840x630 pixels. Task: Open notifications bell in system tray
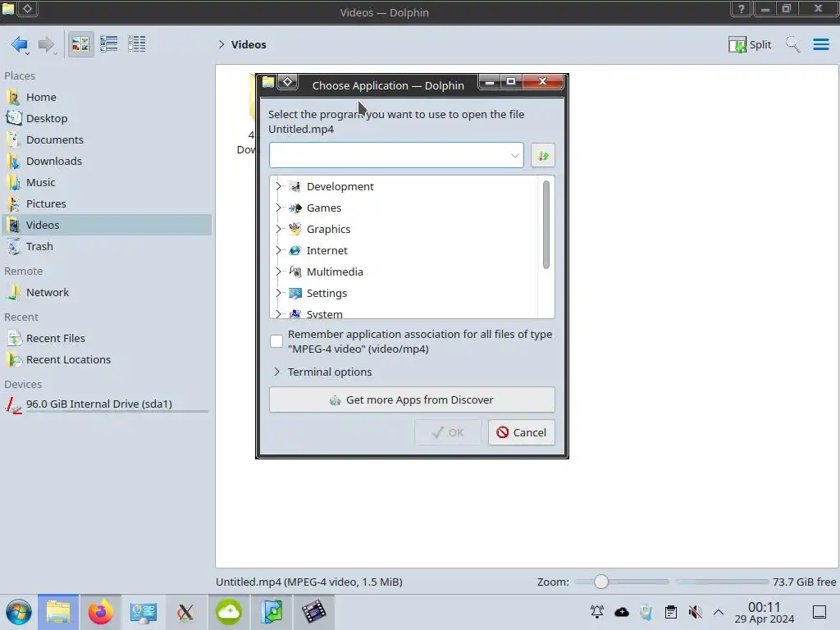point(597,612)
